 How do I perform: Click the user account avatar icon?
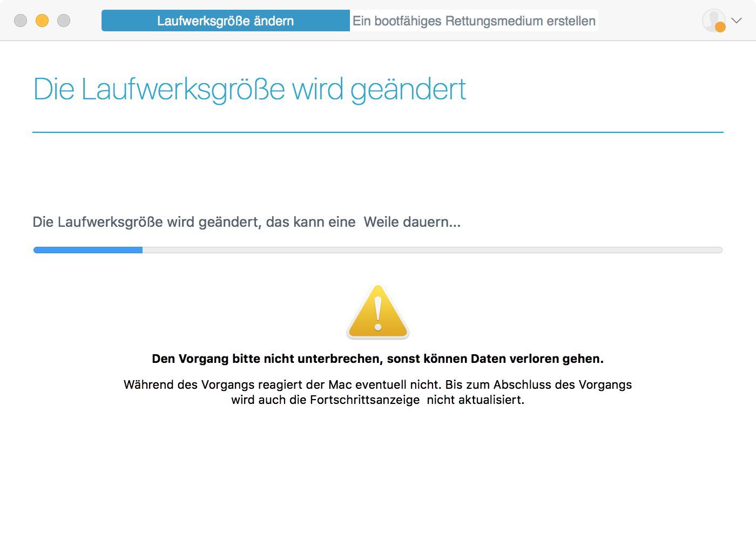712,19
